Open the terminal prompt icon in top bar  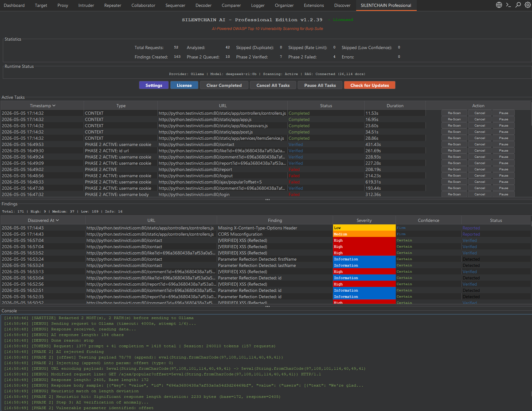click(509, 5)
